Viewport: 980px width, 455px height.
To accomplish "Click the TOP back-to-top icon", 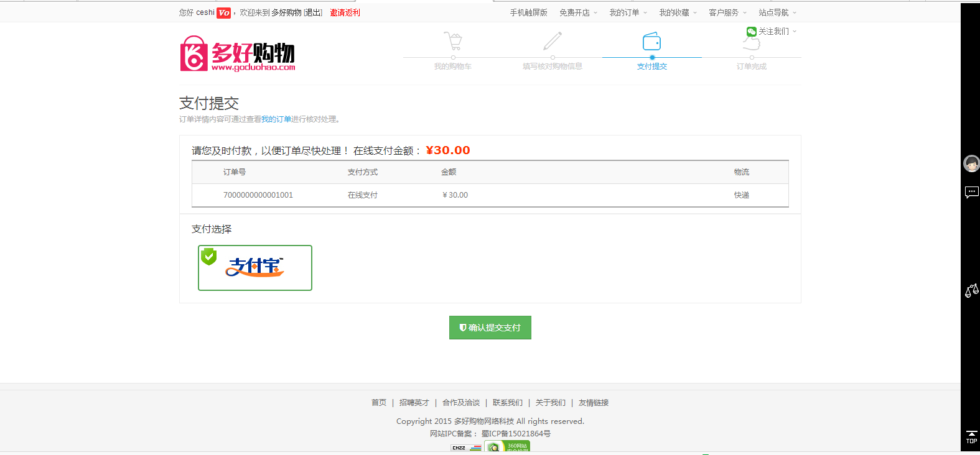I will tap(971, 437).
